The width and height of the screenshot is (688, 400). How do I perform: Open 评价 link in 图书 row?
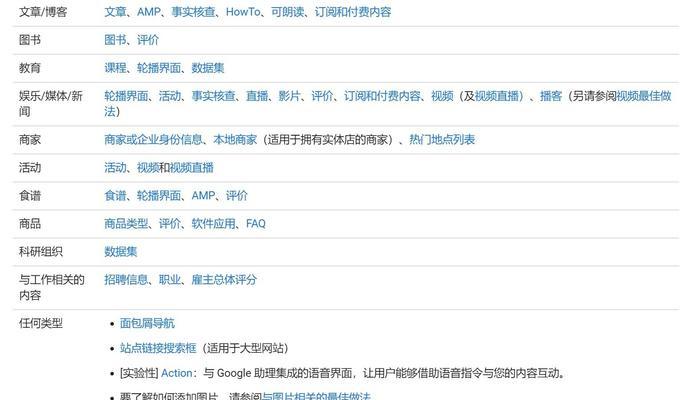coord(148,40)
